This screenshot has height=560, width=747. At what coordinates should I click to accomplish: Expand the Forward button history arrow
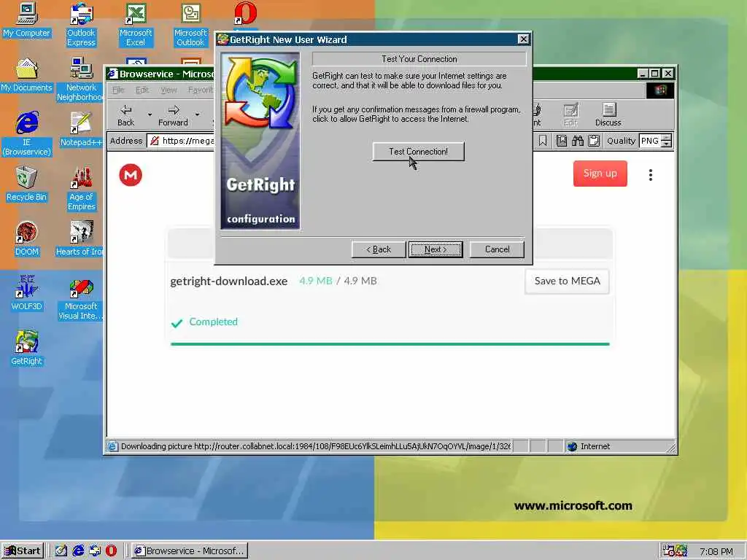click(197, 114)
